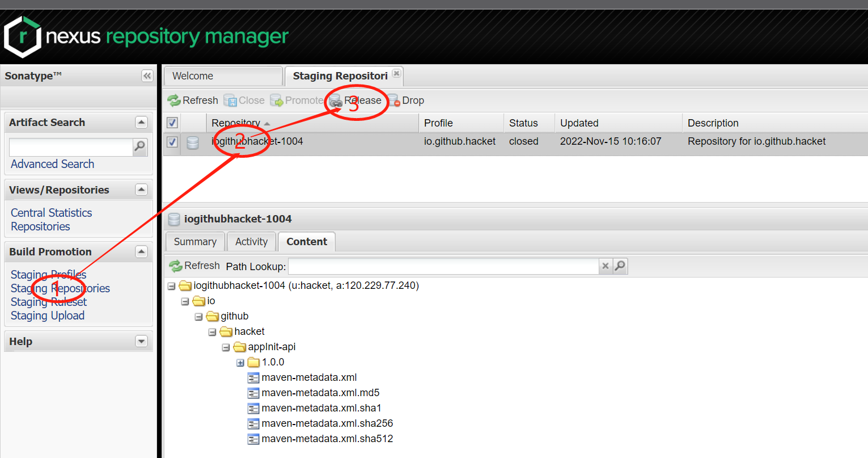Viewport: 868px width, 458px height.
Task: Click the Content tab Refresh icon
Action: click(x=175, y=266)
